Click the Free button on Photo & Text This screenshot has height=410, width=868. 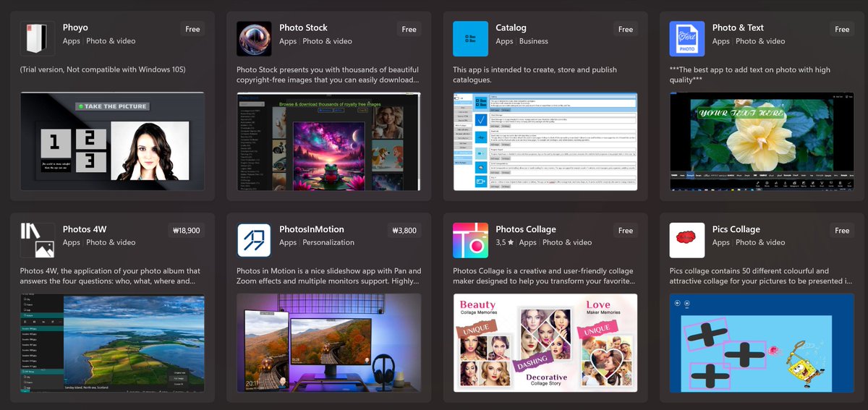coord(842,30)
